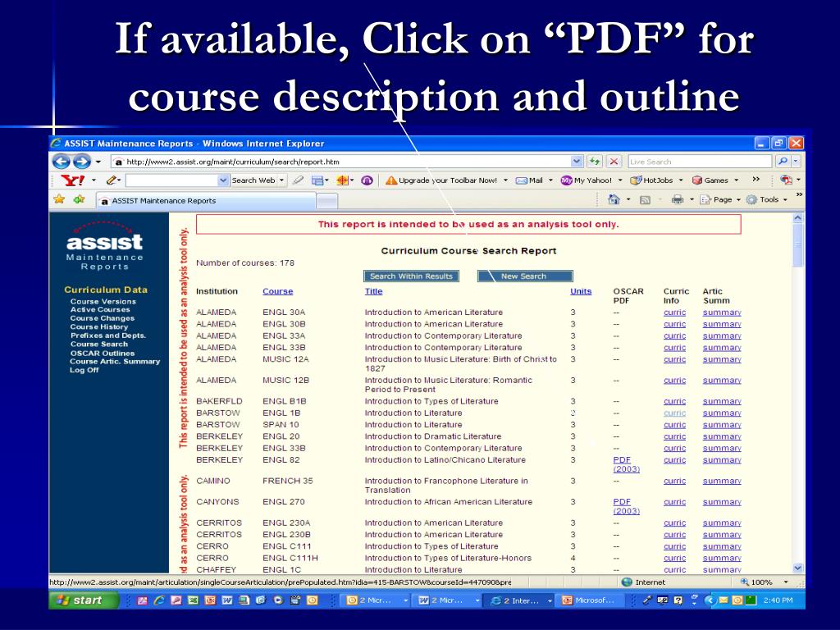Open the Search Web dropdown arrow
This screenshot has width=840, height=630.
[282, 180]
